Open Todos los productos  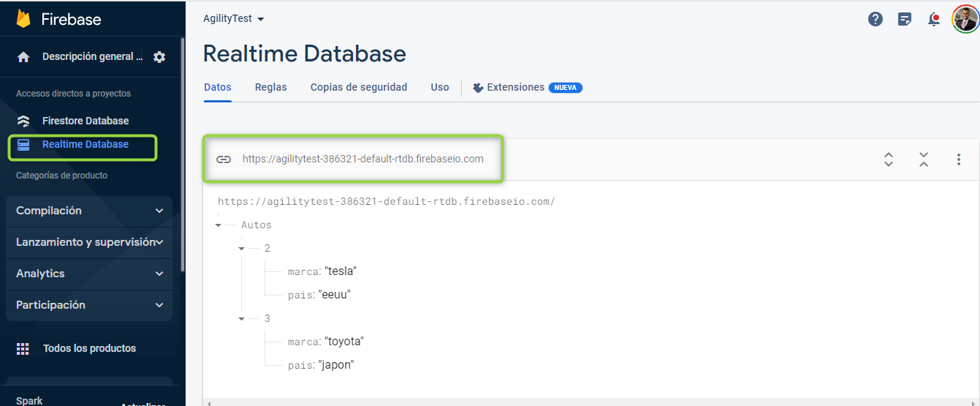click(89, 348)
